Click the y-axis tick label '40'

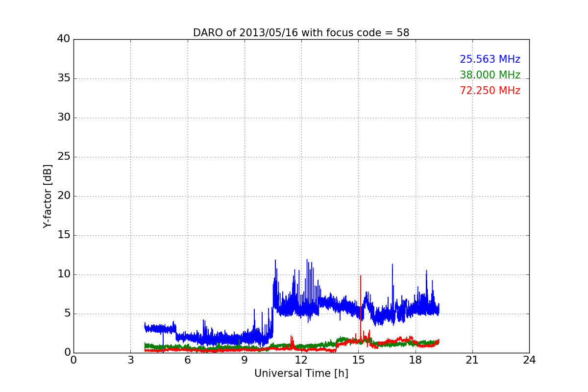pos(64,39)
